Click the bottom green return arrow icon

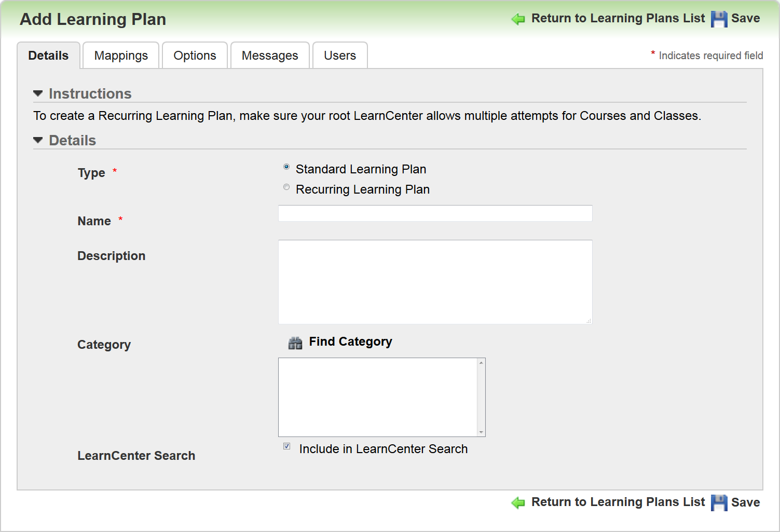point(518,502)
